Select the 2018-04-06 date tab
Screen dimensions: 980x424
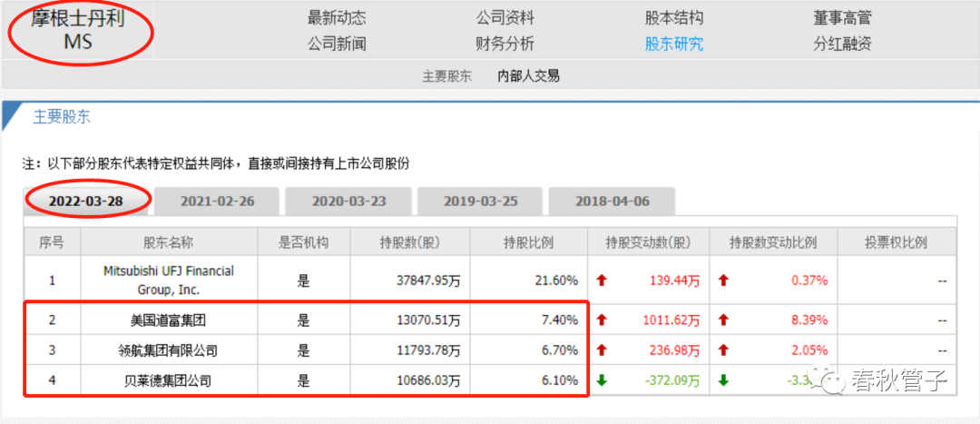pos(612,202)
